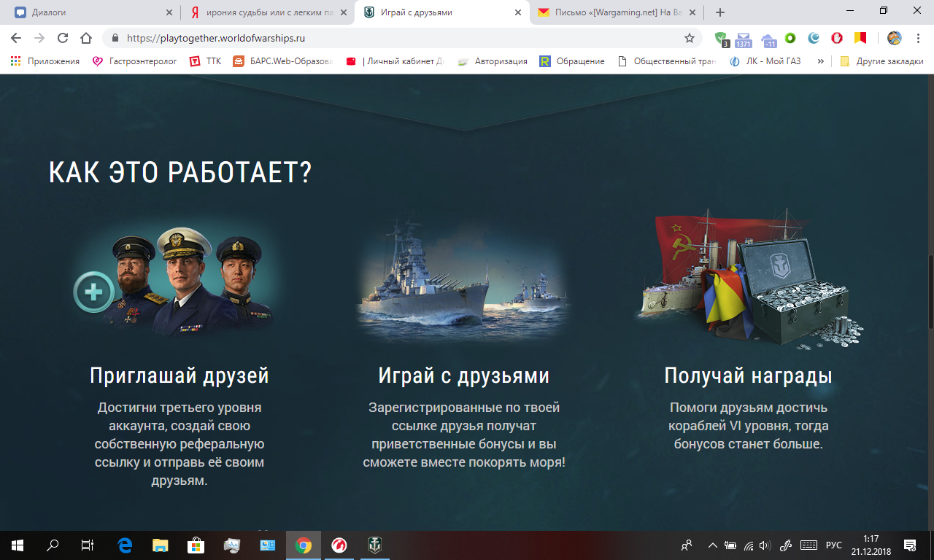
Task: Switch to the Диалоги tab
Action: (x=89, y=12)
